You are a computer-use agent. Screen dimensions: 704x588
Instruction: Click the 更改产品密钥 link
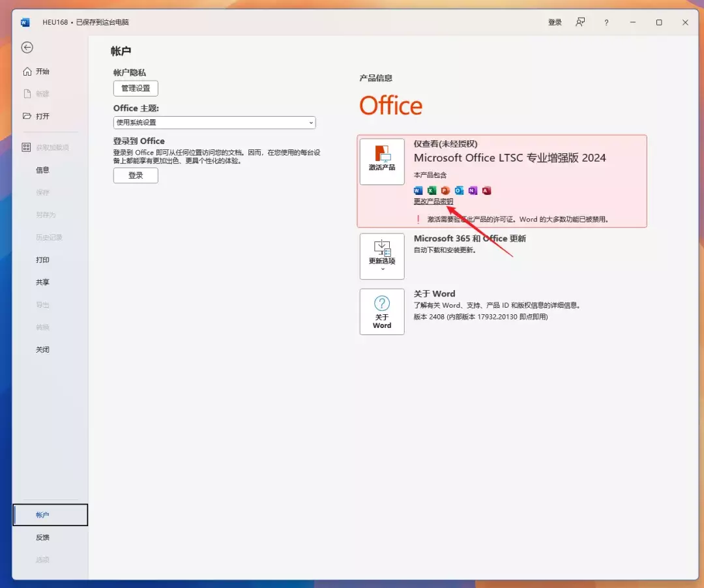point(433,201)
